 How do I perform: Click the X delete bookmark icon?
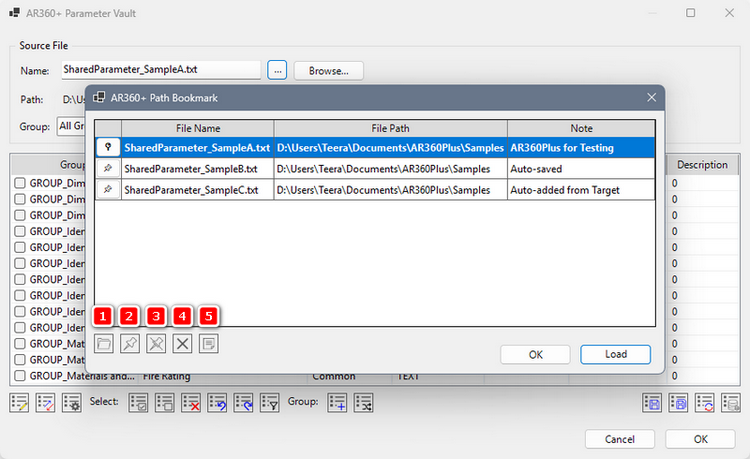[182, 343]
